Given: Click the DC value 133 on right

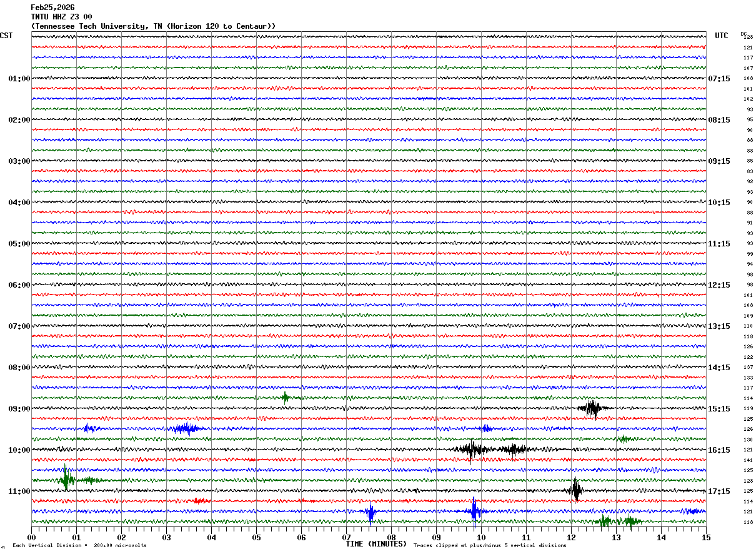Looking at the screenshot, I should tap(748, 378).
